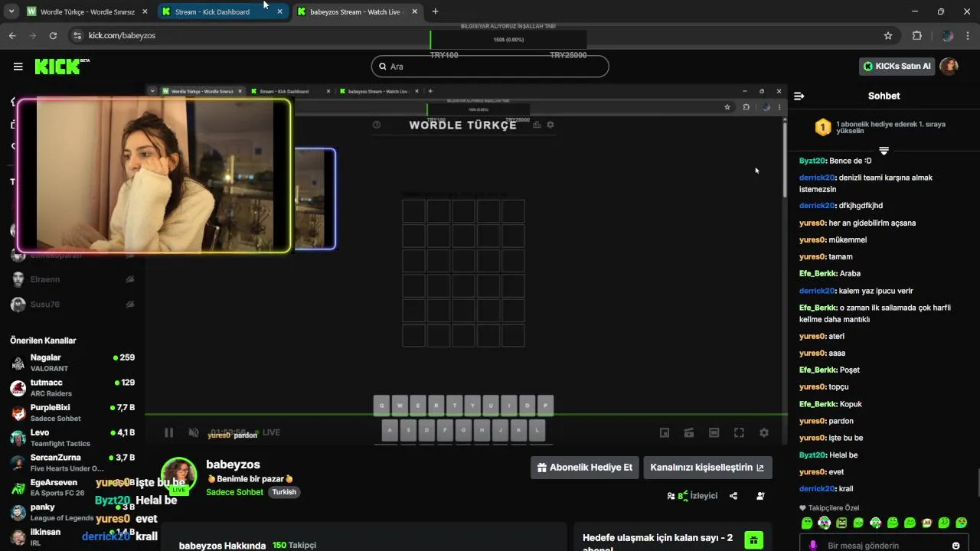980x551 pixels.
Task: Enter fullscreen on the video player
Action: click(x=739, y=432)
